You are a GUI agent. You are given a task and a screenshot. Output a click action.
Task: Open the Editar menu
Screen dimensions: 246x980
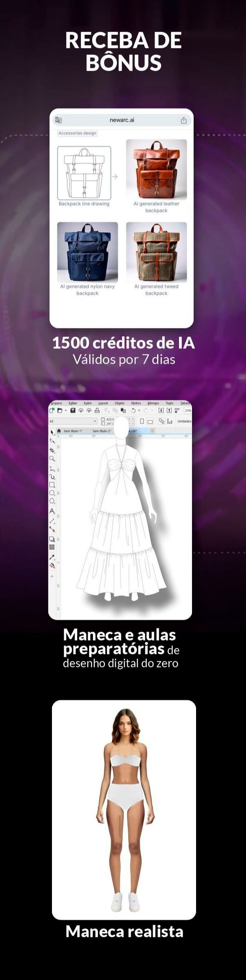point(73,403)
